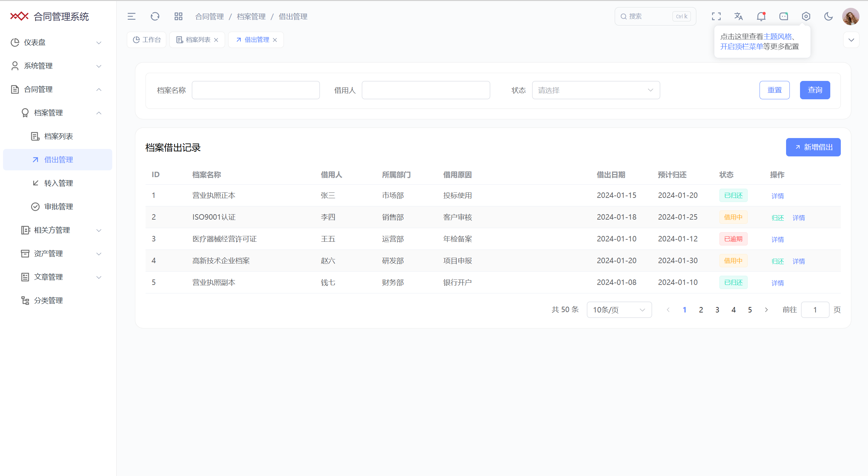Expand the 文章管理 menu
868x476 pixels.
click(57, 277)
